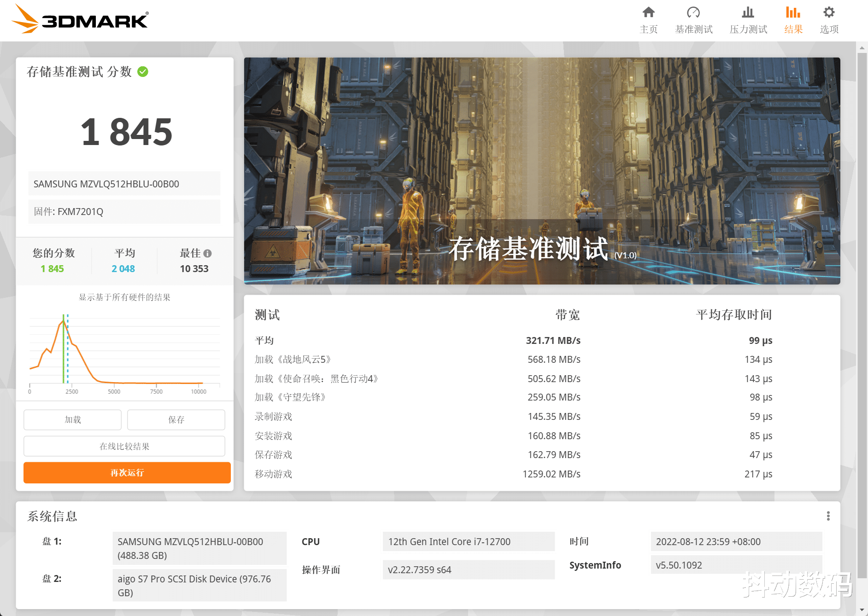Click the score distribution chart
868x616 pixels.
click(124, 353)
